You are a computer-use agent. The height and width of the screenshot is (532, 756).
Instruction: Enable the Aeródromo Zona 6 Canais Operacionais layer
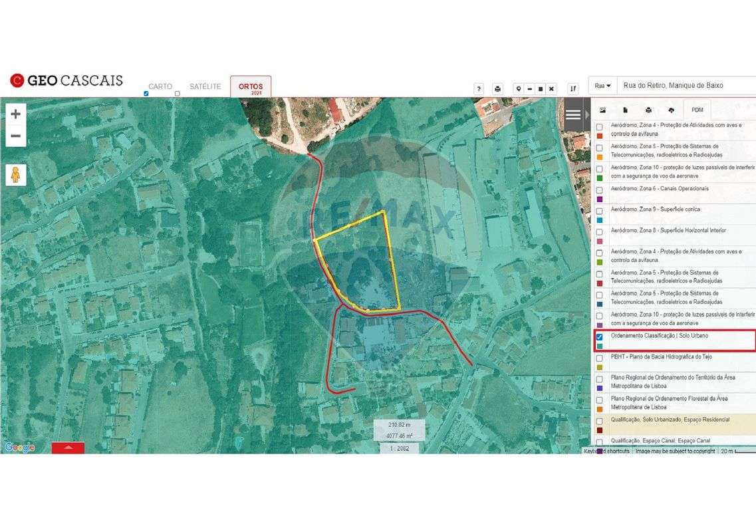tap(599, 190)
